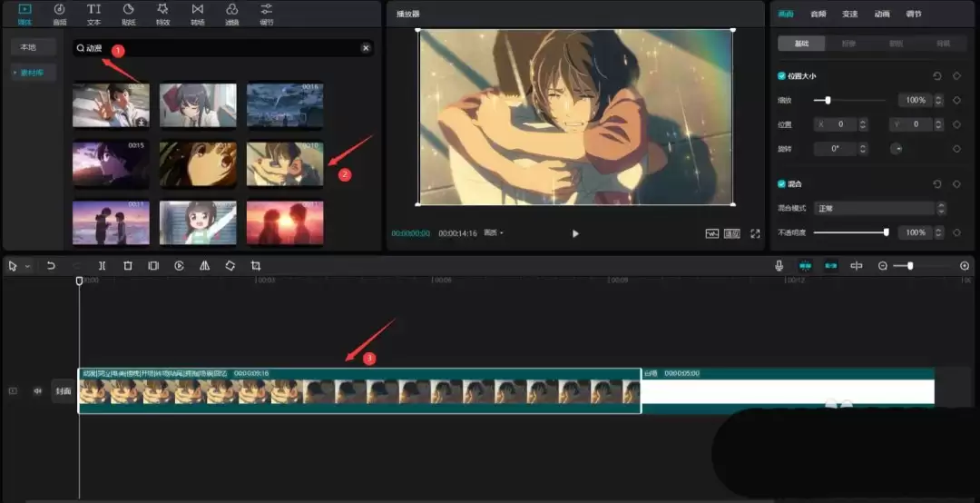
Task: Select the 基础 basic sub-tab
Action: (801, 44)
